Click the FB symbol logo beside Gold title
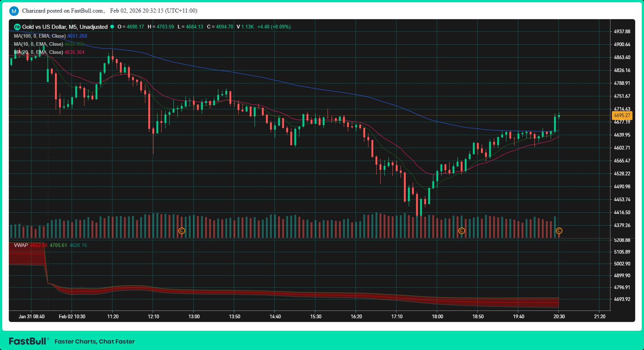The width and height of the screenshot is (644, 350). [x=17, y=27]
